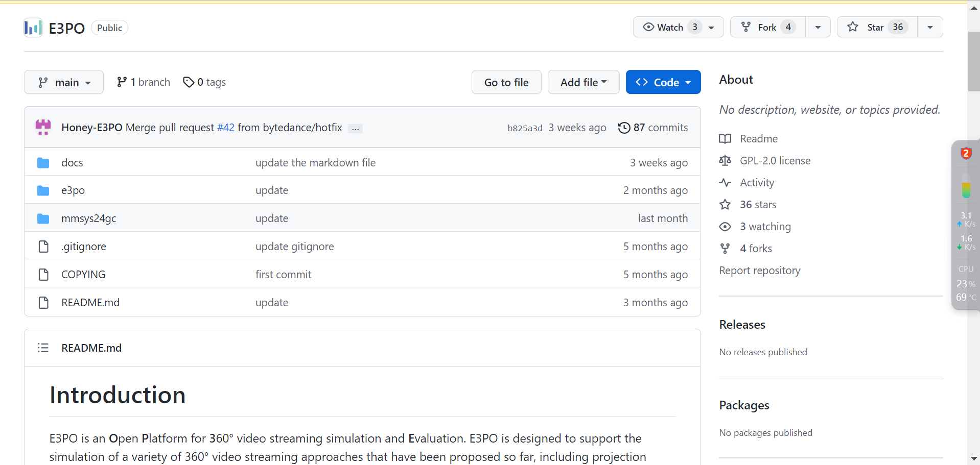Star the E3PO repository
Image resolution: width=980 pixels, height=465 pixels.
pos(877,27)
